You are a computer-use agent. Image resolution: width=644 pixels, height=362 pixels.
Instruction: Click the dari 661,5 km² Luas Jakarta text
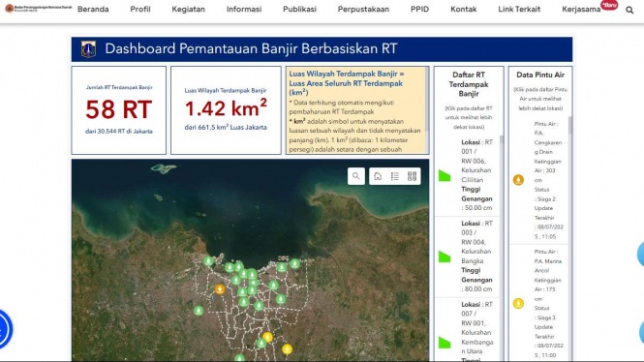click(x=226, y=127)
